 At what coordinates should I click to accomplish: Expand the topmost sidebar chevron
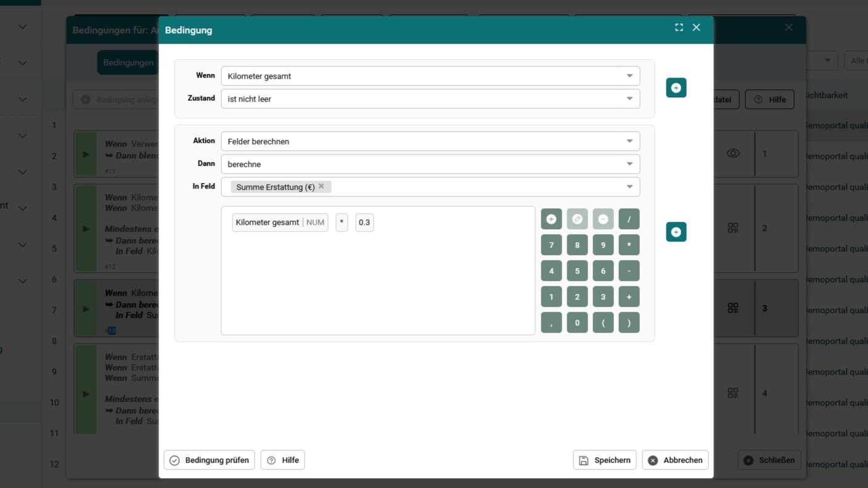click(x=22, y=26)
